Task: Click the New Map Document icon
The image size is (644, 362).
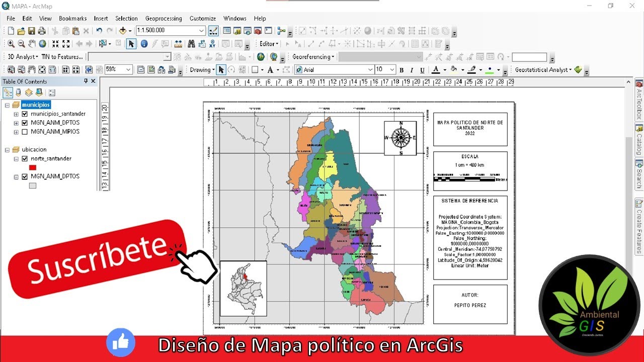Action: click(11, 31)
